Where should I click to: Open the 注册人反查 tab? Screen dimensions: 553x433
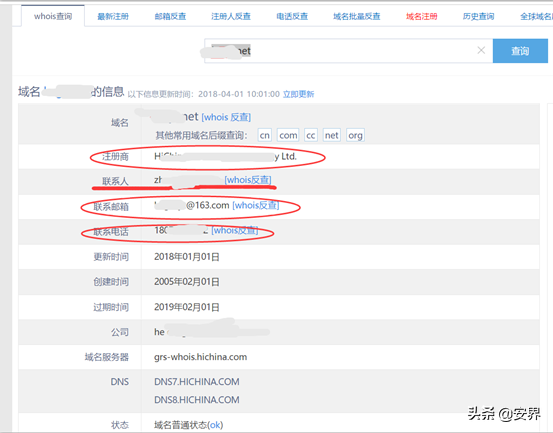(231, 16)
